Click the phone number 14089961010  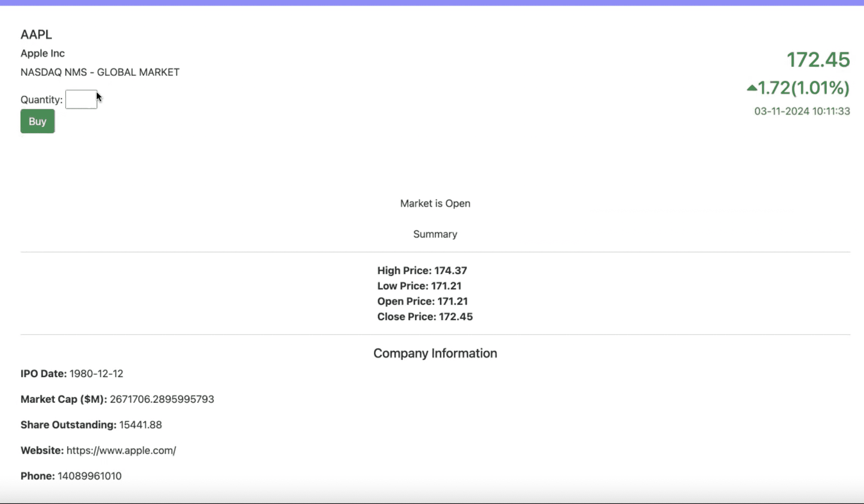coord(90,476)
